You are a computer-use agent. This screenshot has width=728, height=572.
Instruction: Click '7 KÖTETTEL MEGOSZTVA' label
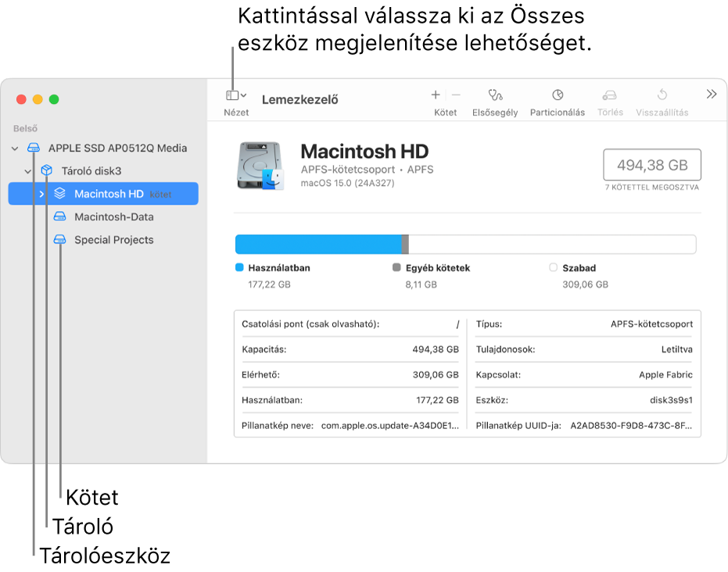(652, 188)
